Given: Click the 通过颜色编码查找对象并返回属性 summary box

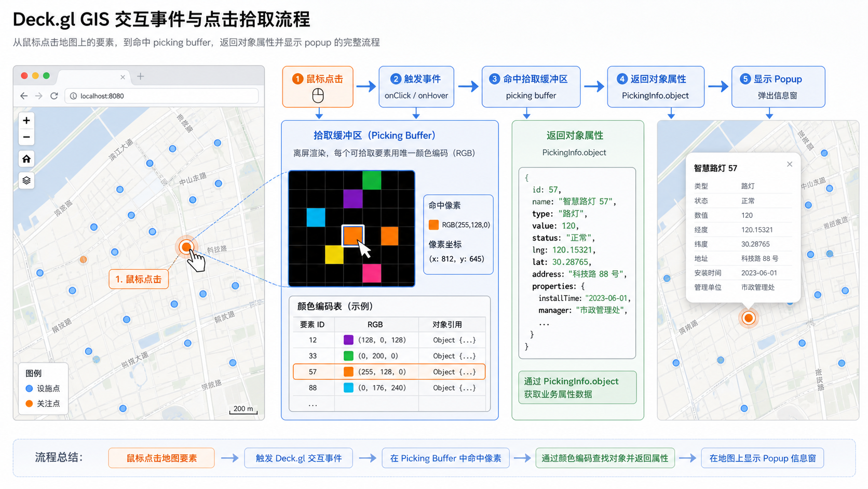Looking at the screenshot, I should tap(605, 458).
